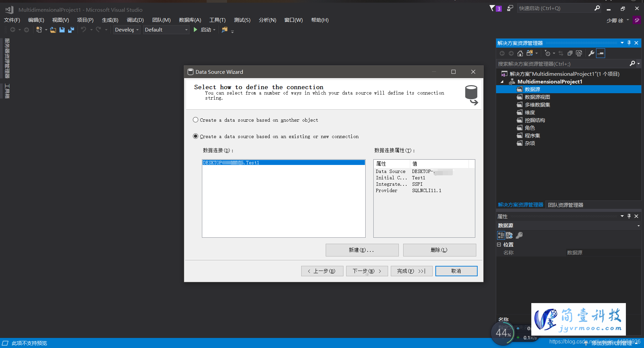Image resolution: width=644 pixels, height=348 pixels.
Task: Click the Quick Launch magnifier icon
Action: (597, 8)
